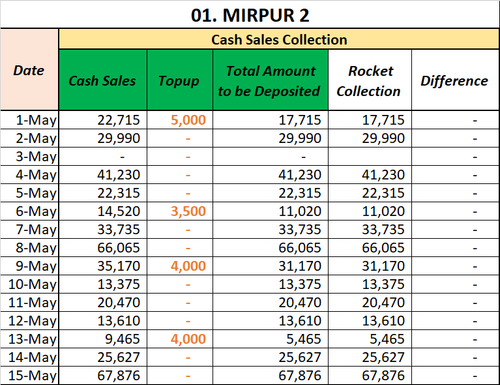The height and width of the screenshot is (385, 500).
Task: Click the 3-May date cell
Action: [29, 156]
